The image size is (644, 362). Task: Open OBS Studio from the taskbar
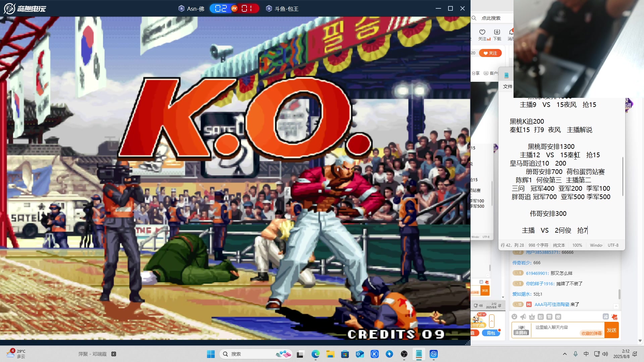(404, 354)
